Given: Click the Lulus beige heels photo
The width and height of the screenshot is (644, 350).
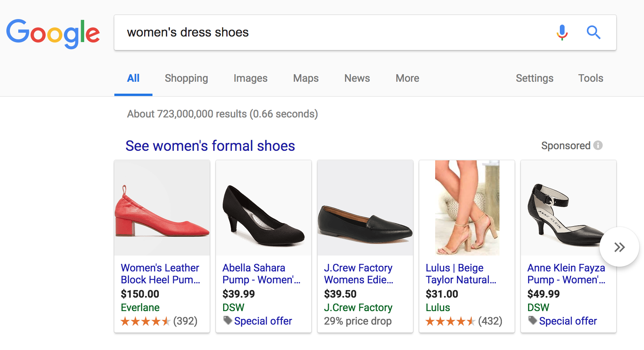Looking at the screenshot, I should coord(467,208).
